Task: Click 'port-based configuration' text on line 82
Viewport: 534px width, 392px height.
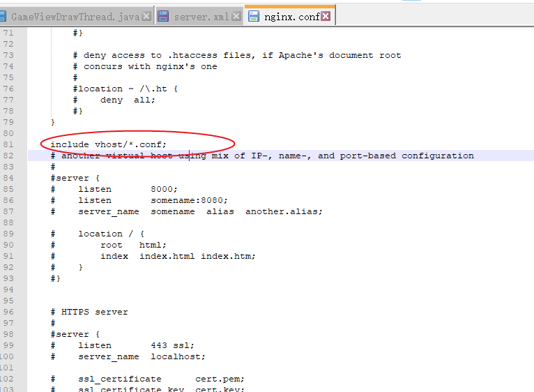Action: coord(406,156)
